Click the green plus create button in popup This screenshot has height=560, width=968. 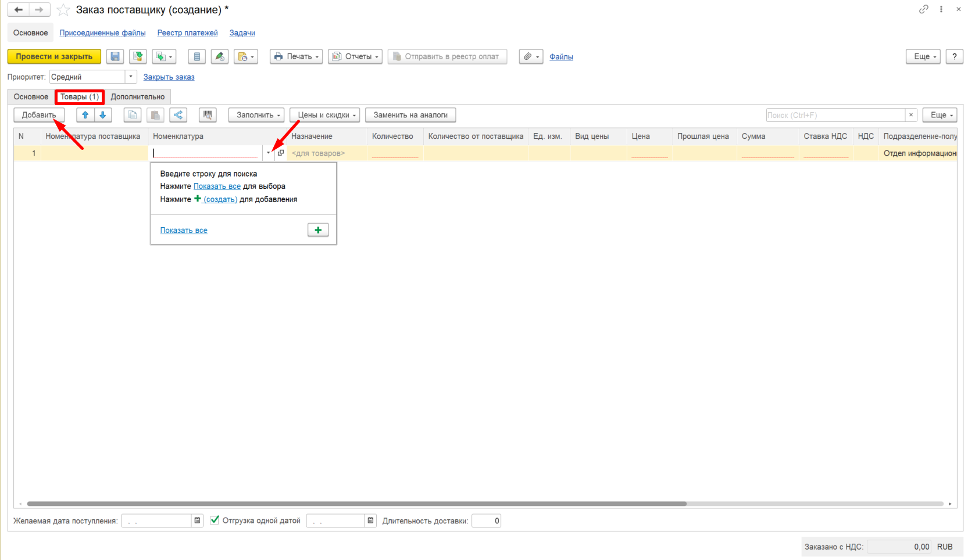[318, 230]
